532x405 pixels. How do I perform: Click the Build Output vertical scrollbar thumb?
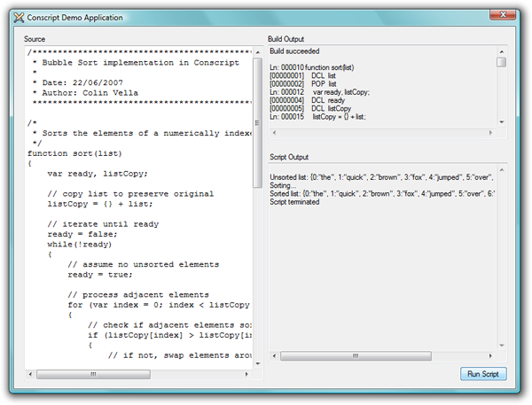coord(502,62)
